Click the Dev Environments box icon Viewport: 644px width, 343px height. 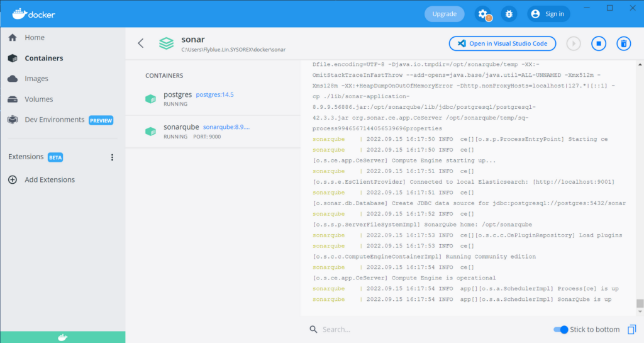pyautogui.click(x=13, y=120)
